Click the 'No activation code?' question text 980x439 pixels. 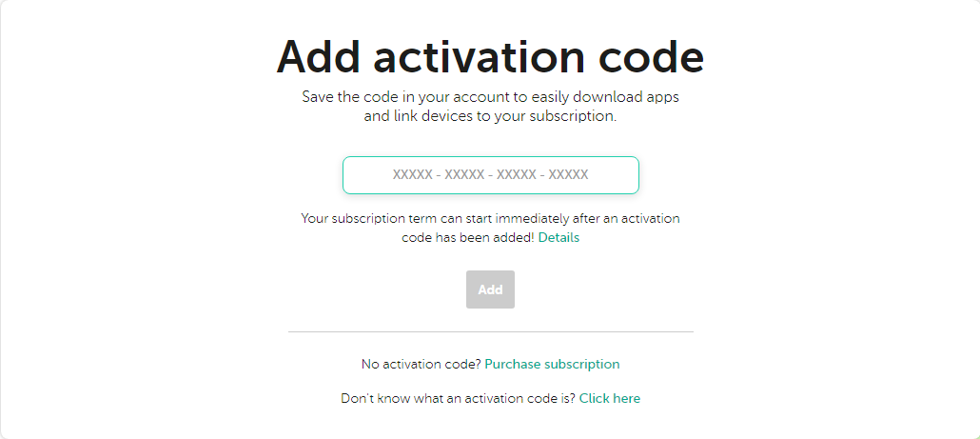pyautogui.click(x=421, y=364)
